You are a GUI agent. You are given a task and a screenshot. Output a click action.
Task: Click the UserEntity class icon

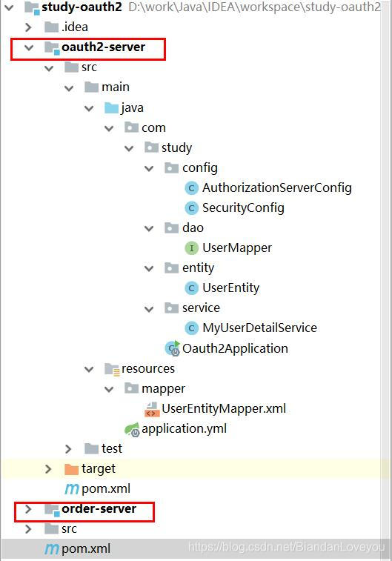pyautogui.click(x=191, y=288)
